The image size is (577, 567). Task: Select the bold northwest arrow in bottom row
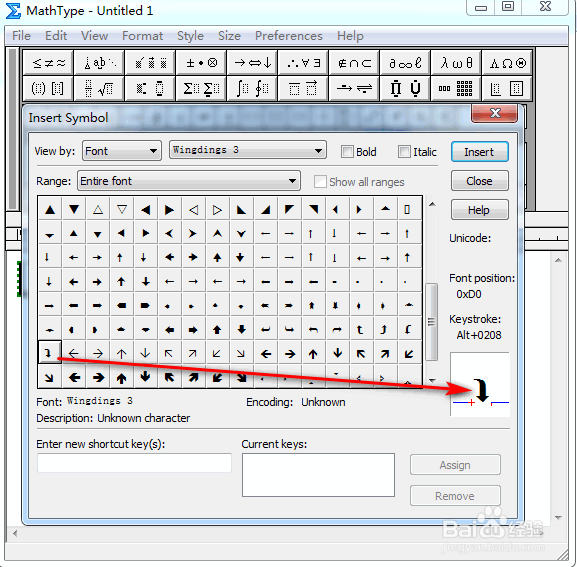170,377
